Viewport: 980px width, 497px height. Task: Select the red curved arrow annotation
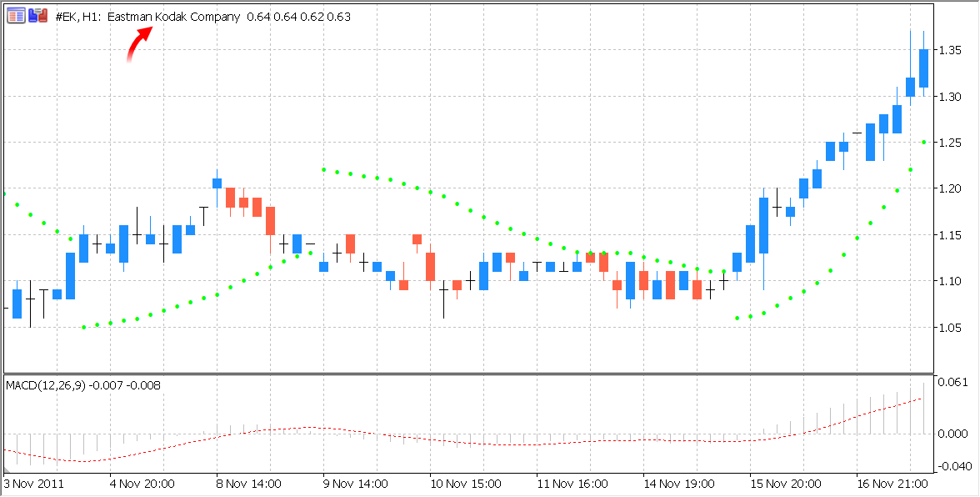pos(139,44)
